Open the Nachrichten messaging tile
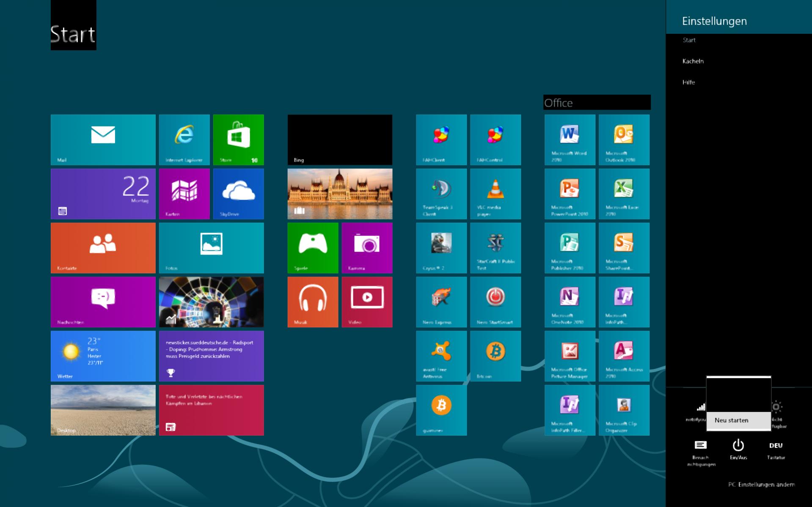812x507 pixels. tap(103, 302)
